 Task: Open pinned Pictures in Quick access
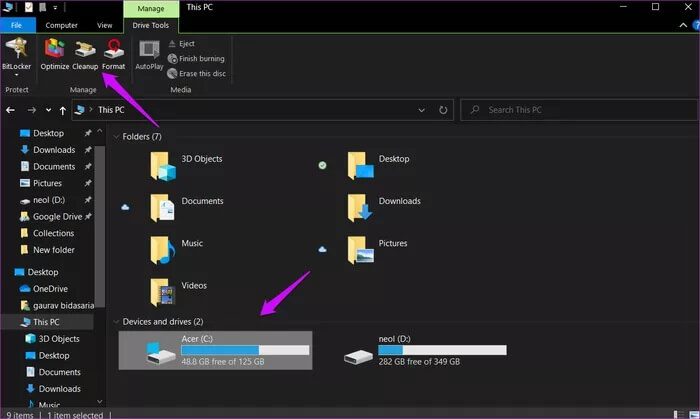(x=47, y=183)
